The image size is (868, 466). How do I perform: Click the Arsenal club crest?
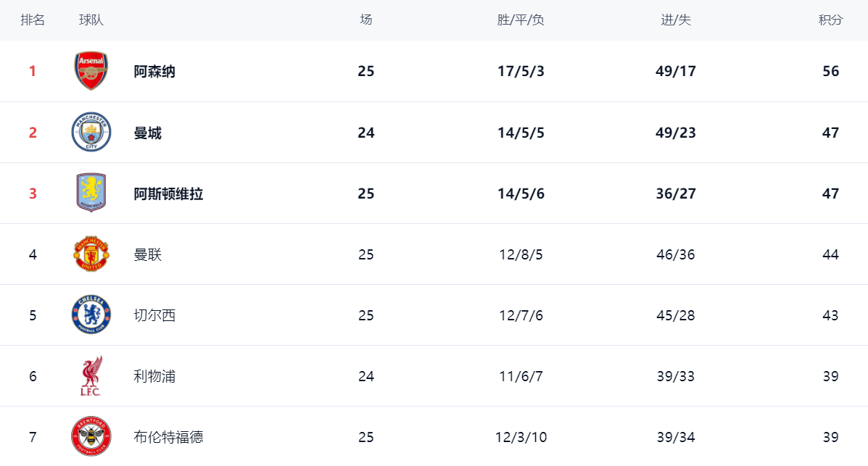[x=91, y=71]
